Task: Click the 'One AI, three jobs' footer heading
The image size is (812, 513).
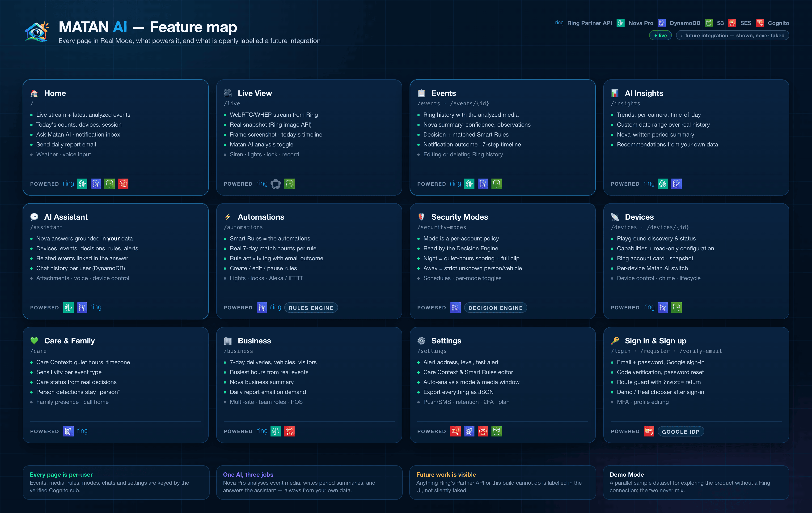Action: click(248, 475)
